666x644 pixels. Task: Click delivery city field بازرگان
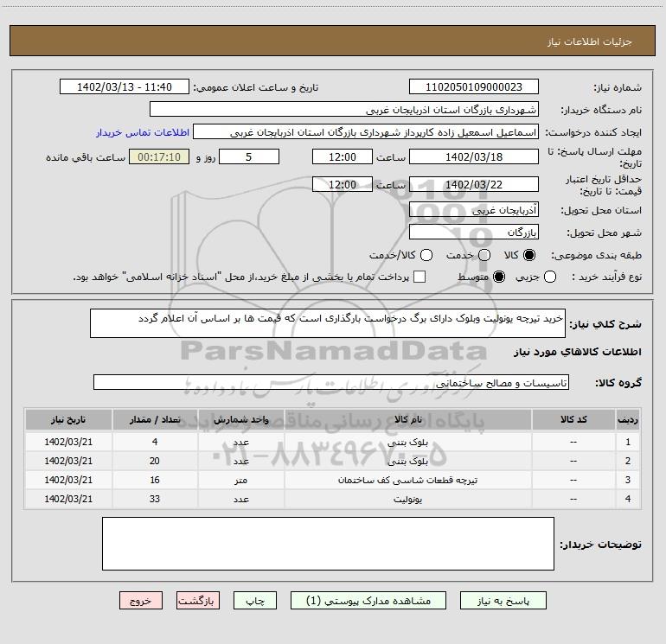474,232
